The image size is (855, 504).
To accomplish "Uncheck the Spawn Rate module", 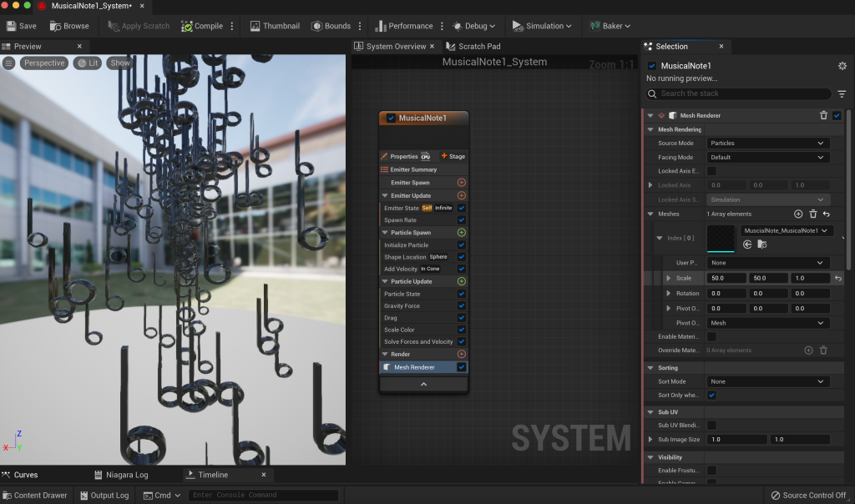I will click(x=461, y=220).
